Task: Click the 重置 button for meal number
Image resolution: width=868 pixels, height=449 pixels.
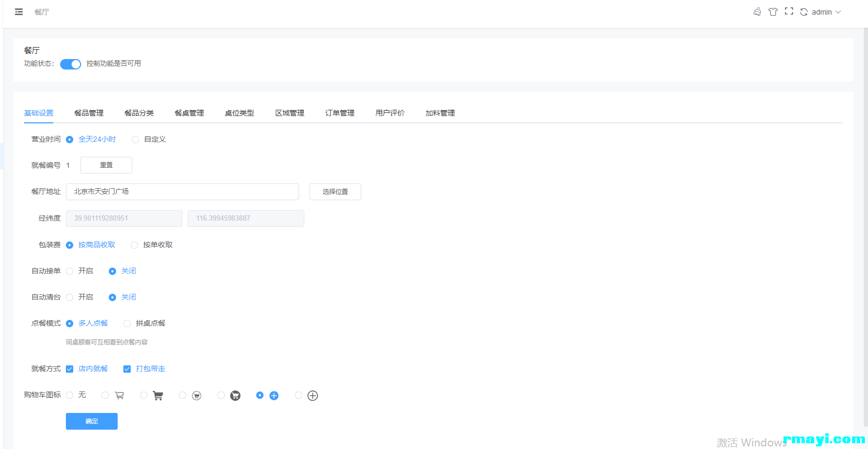Action: pos(106,165)
